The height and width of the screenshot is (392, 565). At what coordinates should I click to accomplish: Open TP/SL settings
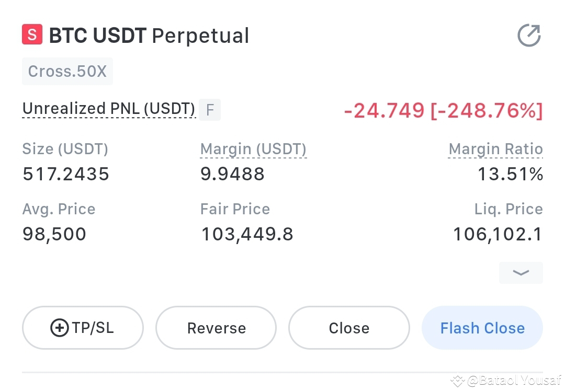83,328
